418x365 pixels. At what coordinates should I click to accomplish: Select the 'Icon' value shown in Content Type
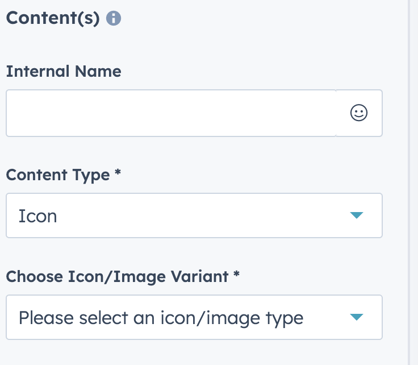pyautogui.click(x=38, y=216)
